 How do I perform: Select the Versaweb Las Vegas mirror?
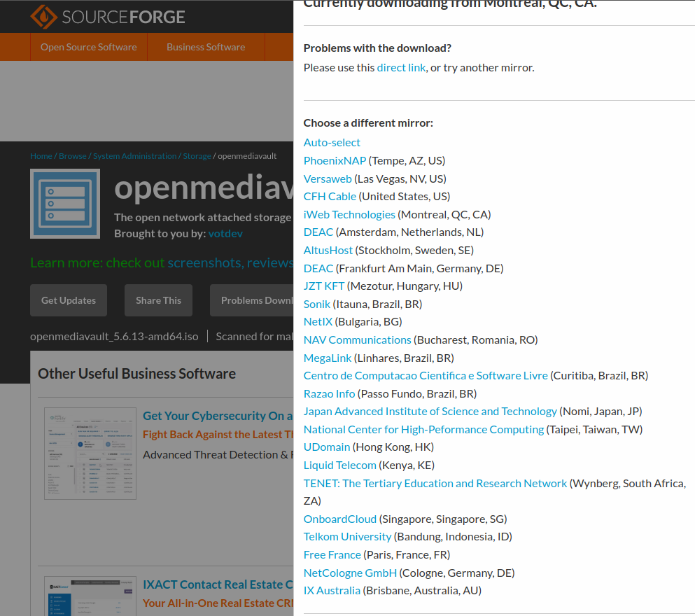click(328, 178)
